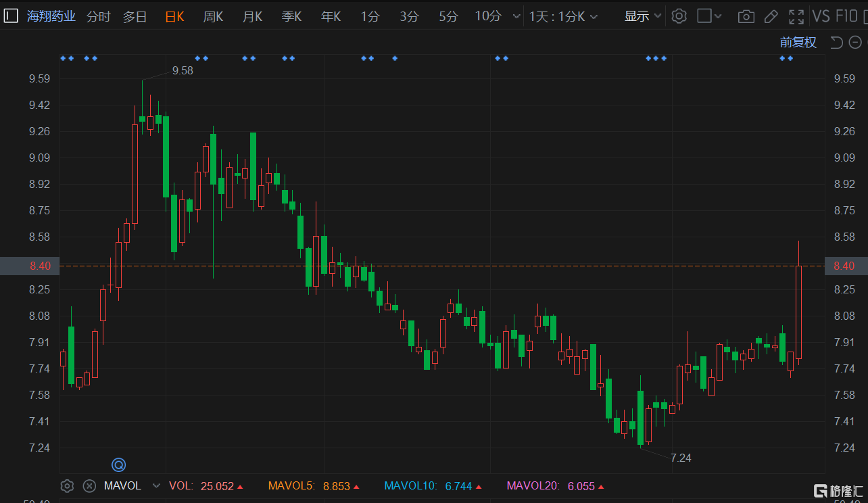Click the left axis 8.40 current price tag

tap(30, 266)
